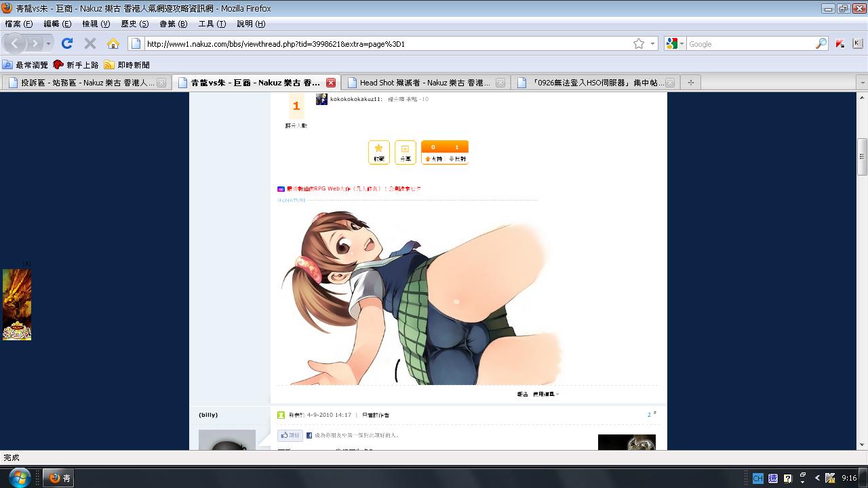Bookmark this page with the star icon
This screenshot has width=868, height=488.
[639, 43]
